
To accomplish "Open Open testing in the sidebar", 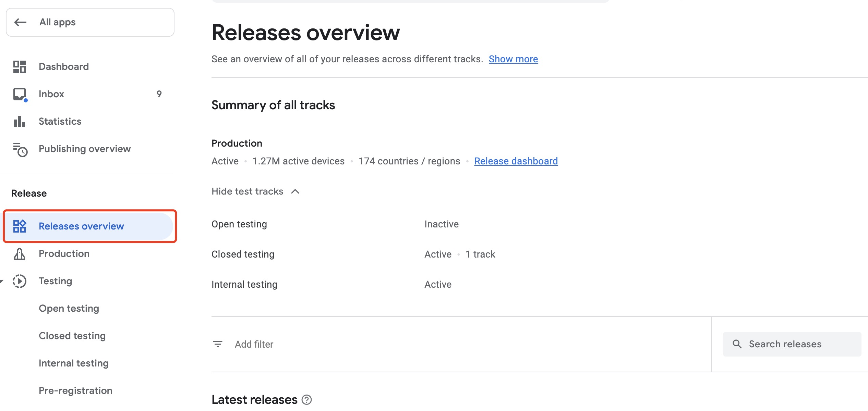I will tap(69, 308).
